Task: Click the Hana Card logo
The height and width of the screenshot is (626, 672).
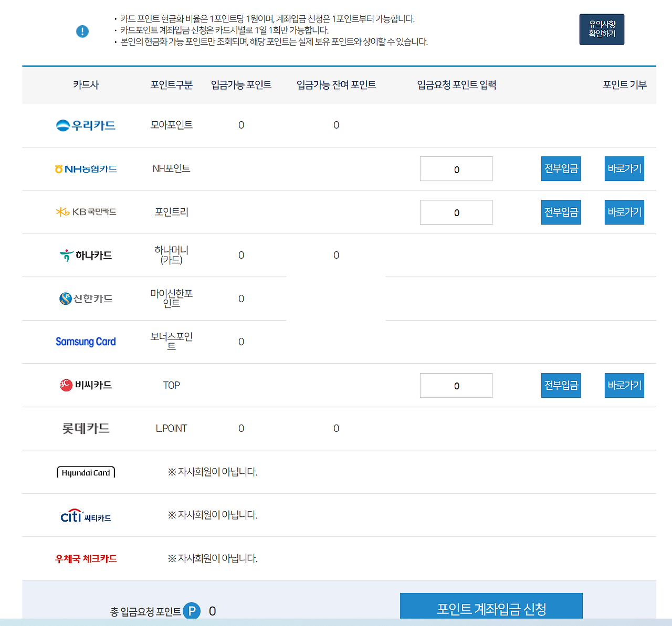Action: (x=86, y=256)
